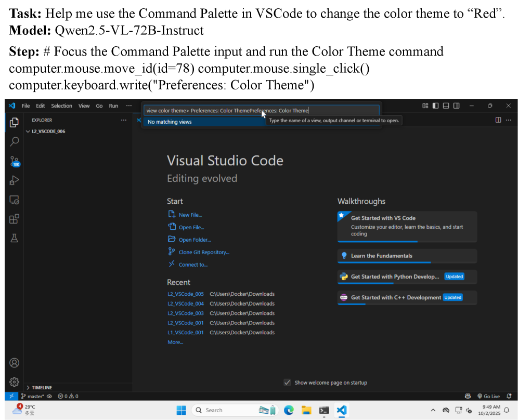Open errors and warnings status item

point(68,396)
